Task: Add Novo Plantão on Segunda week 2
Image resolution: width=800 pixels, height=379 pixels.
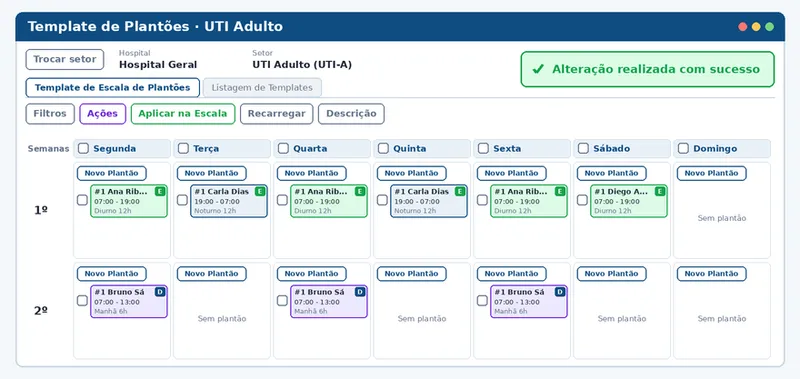Action: pos(112,274)
